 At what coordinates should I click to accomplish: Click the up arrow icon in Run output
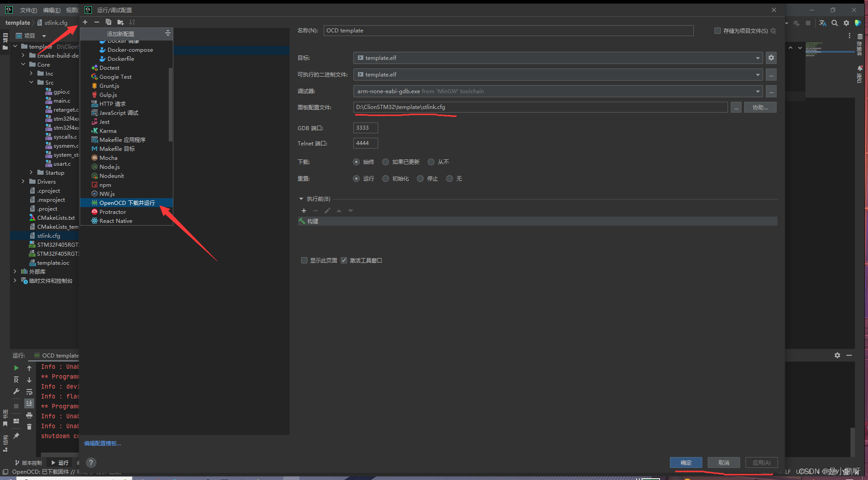(x=29, y=368)
